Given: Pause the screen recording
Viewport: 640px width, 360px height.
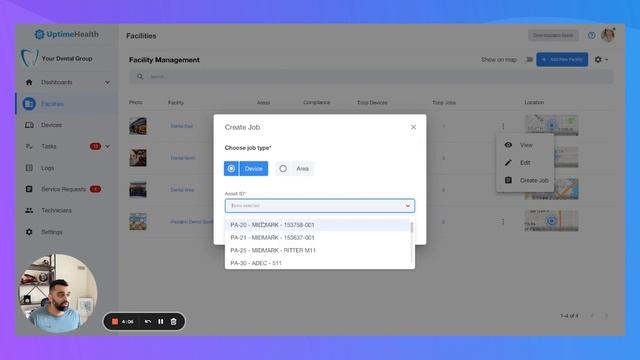Looking at the screenshot, I should (x=161, y=322).
